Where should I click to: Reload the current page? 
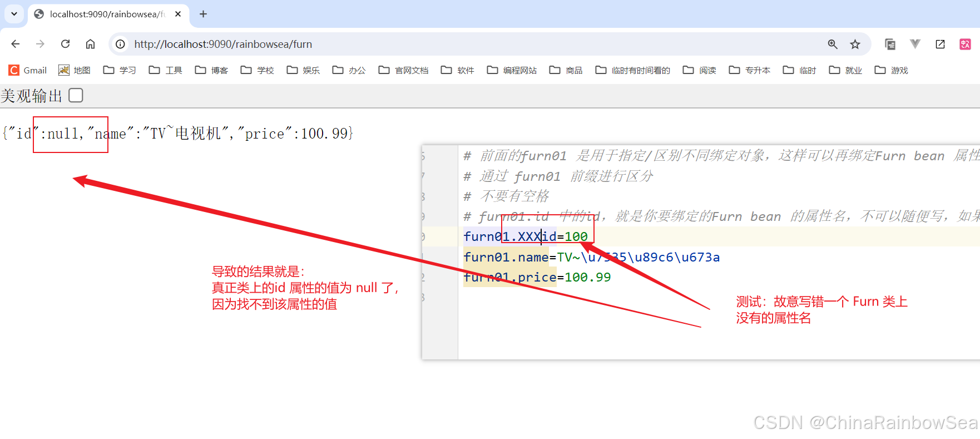(x=65, y=44)
